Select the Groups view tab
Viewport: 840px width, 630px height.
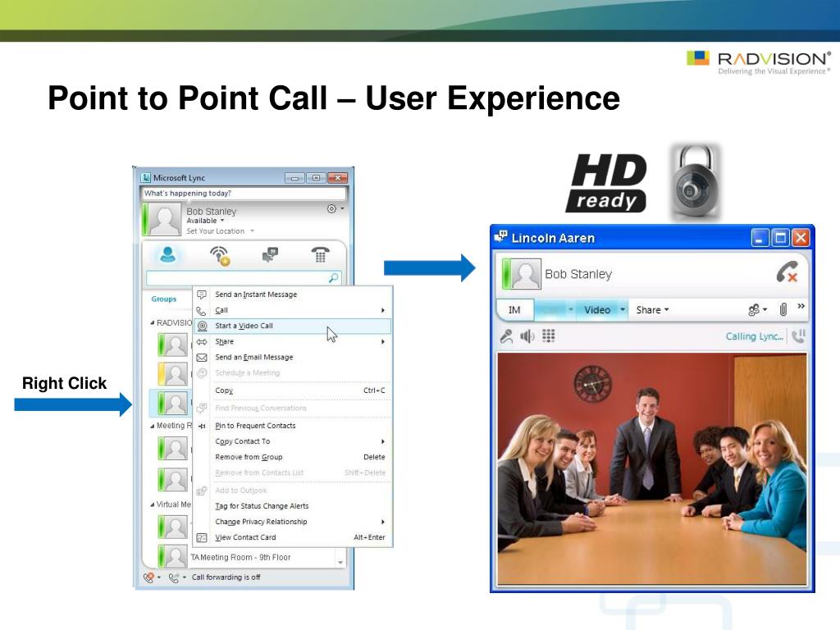click(x=163, y=299)
